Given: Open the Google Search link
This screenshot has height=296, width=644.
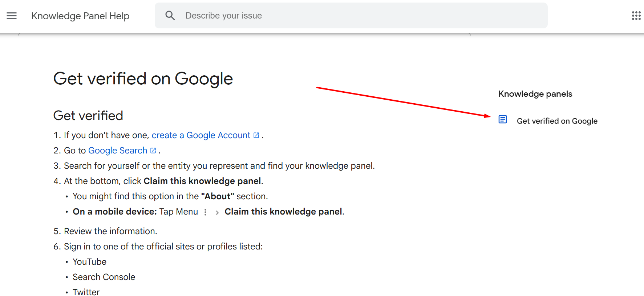Looking at the screenshot, I should [117, 150].
